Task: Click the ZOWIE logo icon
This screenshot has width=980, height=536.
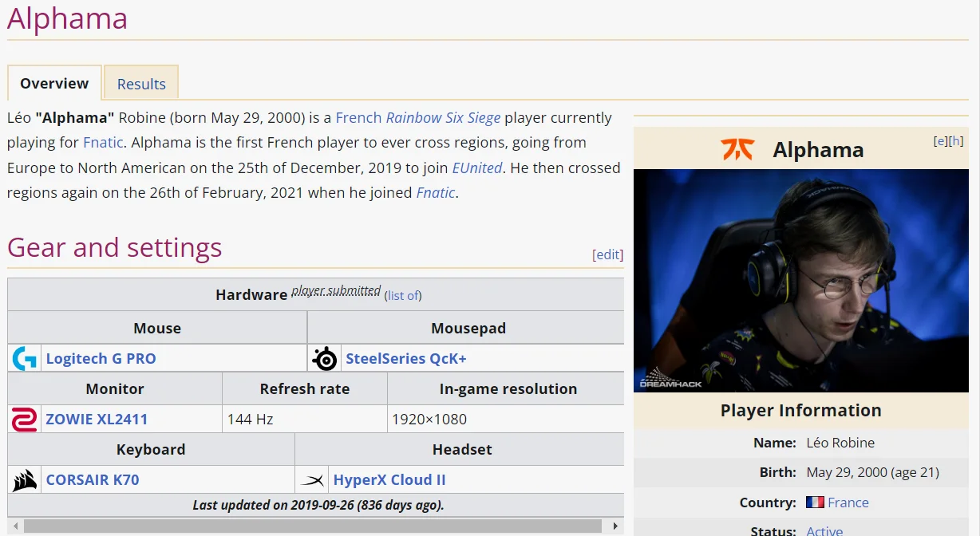Action: 24,420
